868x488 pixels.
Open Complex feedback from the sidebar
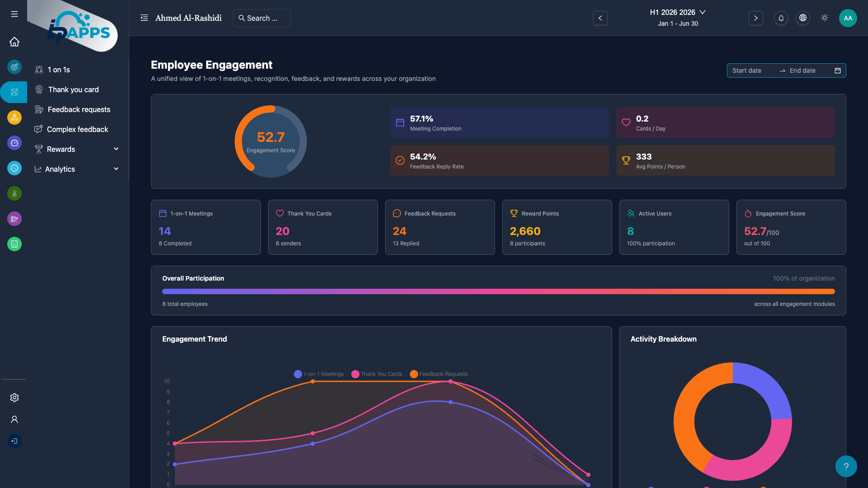77,129
